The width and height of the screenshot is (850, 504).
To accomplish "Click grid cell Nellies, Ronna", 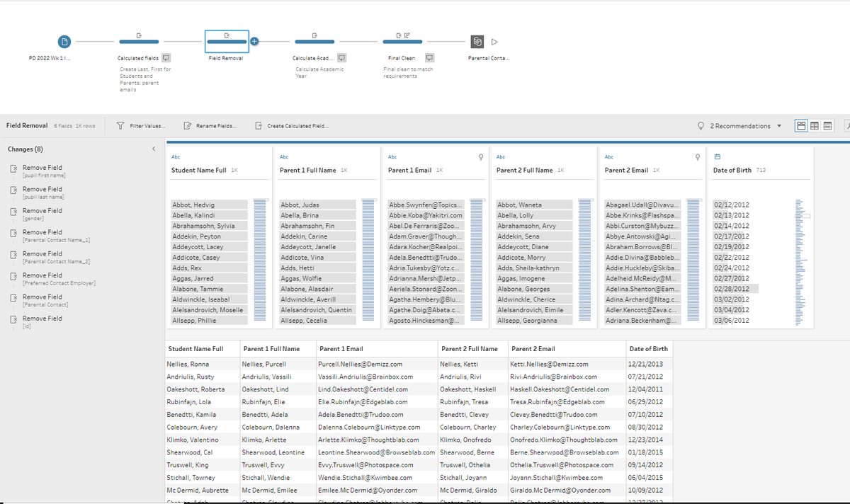I will coord(202,364).
